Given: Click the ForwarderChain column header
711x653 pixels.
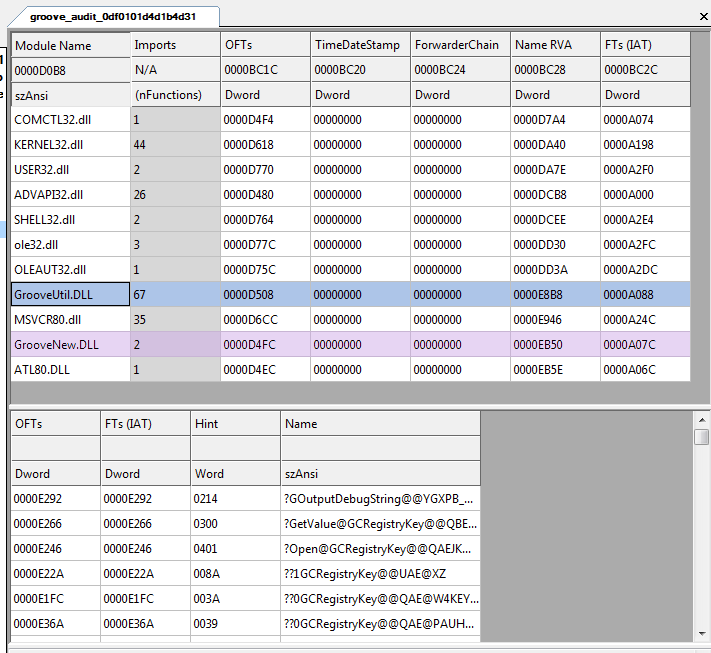Looking at the screenshot, I should click(460, 44).
